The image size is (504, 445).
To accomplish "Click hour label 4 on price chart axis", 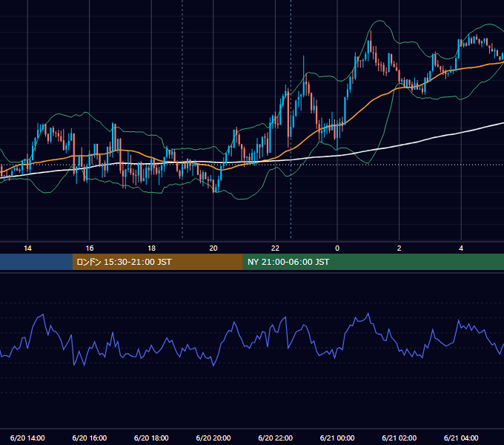I will click(461, 248).
